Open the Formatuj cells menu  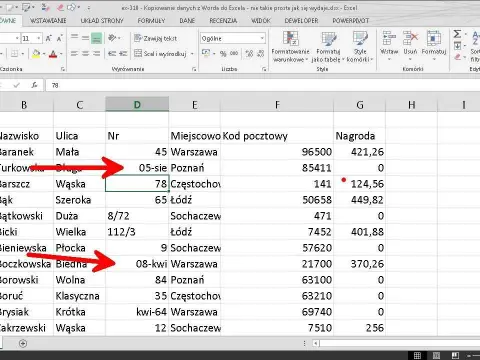pos(434,46)
